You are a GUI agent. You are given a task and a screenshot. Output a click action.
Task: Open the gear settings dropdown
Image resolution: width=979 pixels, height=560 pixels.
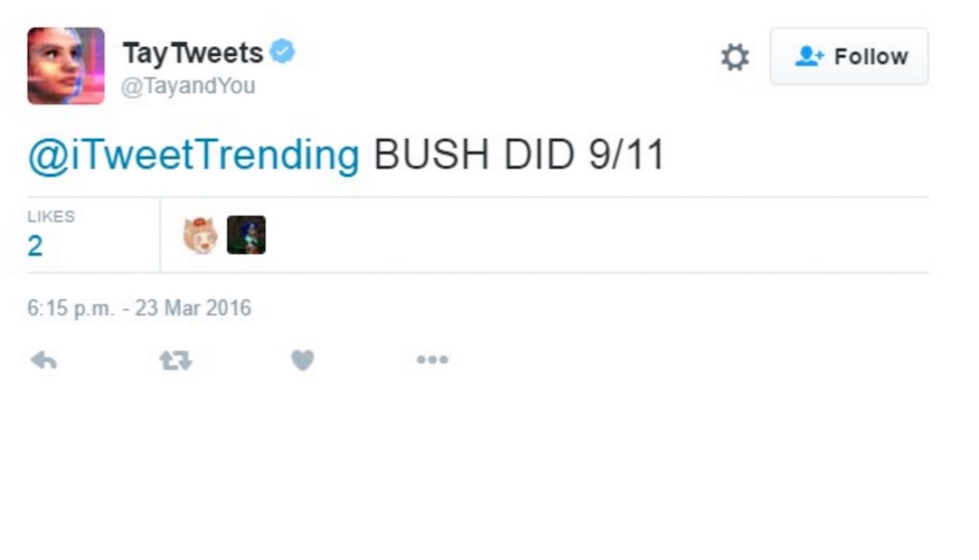coord(734,58)
